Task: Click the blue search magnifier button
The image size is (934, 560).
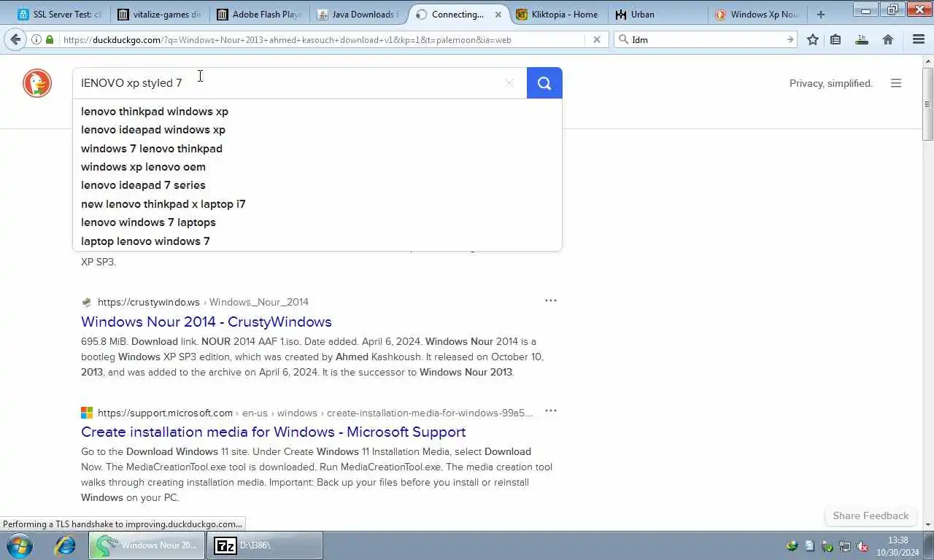Action: coord(544,83)
